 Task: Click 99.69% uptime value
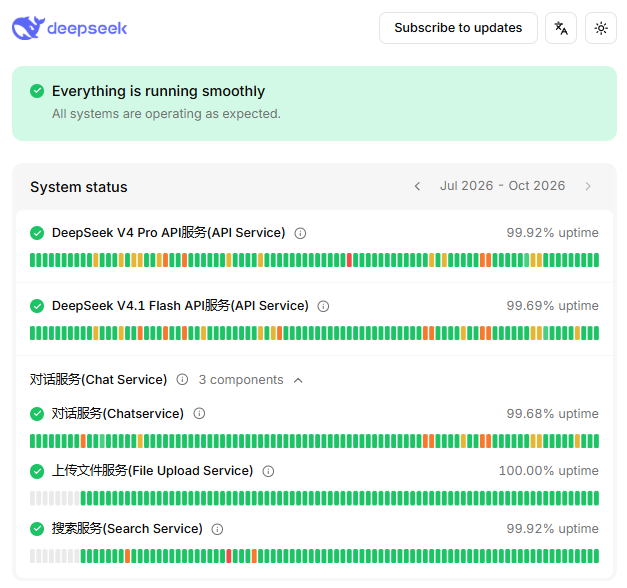[x=552, y=306]
